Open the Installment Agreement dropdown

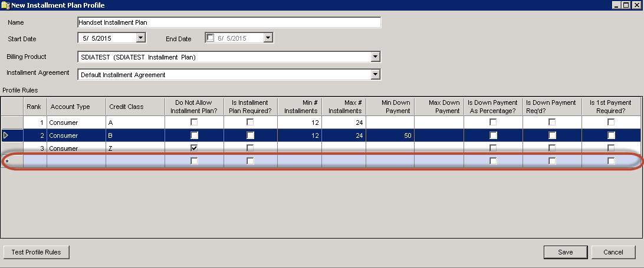375,75
